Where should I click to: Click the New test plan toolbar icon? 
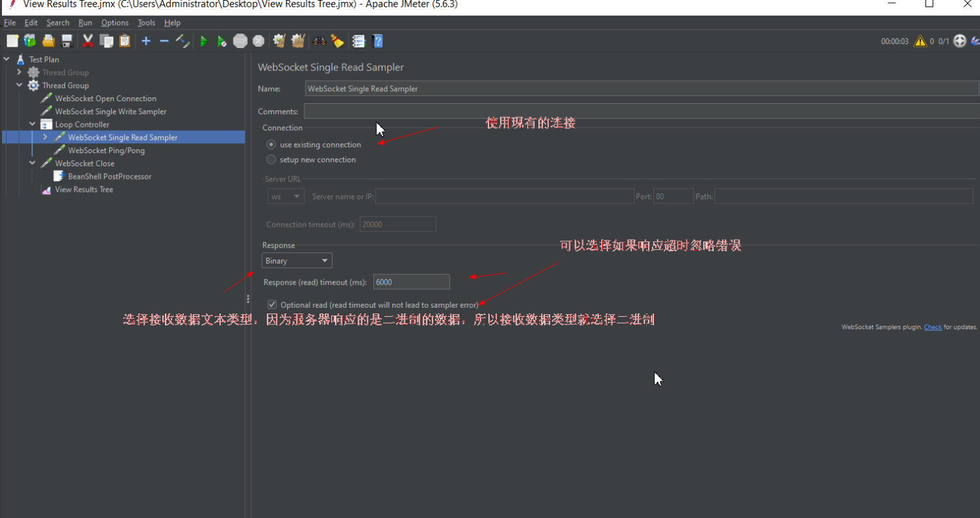click(x=12, y=41)
